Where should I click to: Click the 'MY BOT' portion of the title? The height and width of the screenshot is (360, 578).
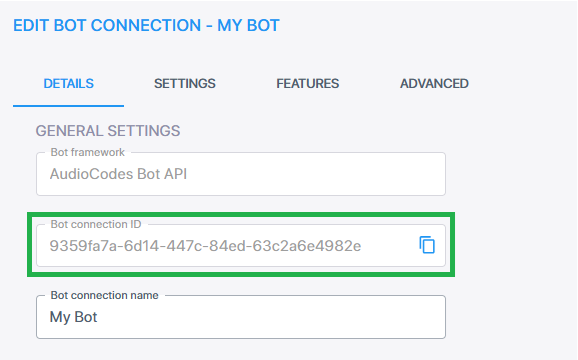[x=248, y=25]
